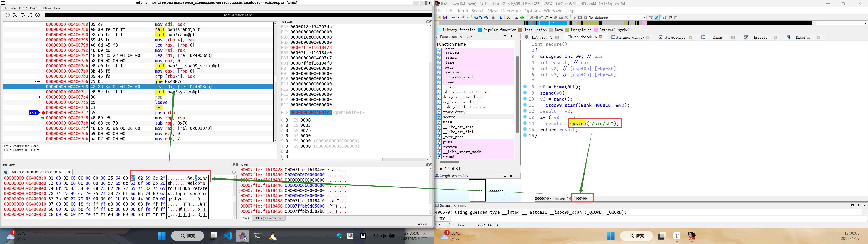Viewport: 868px width, 244px height.
Task: Open the File menu in edb
Action: coord(5,8)
